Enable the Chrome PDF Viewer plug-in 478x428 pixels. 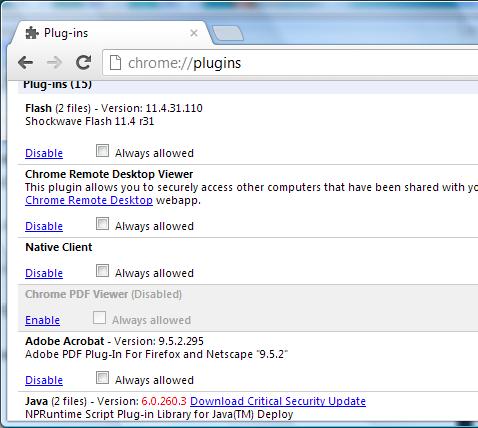[x=43, y=320]
